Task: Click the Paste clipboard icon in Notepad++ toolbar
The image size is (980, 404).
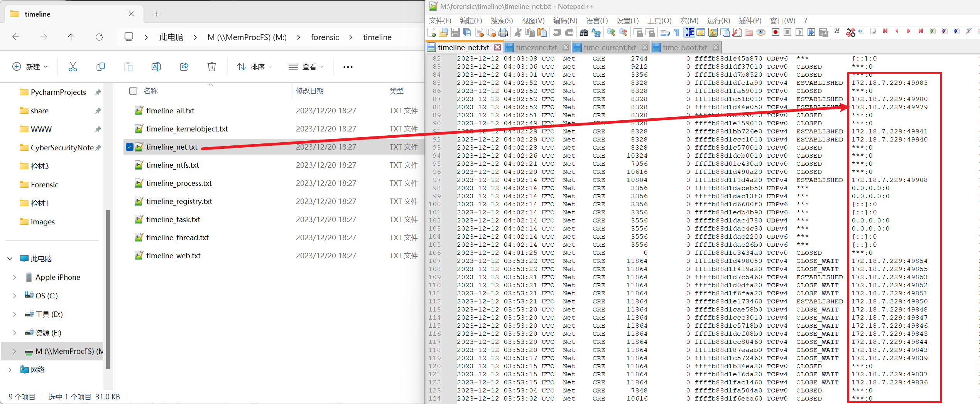Action: click(542, 32)
